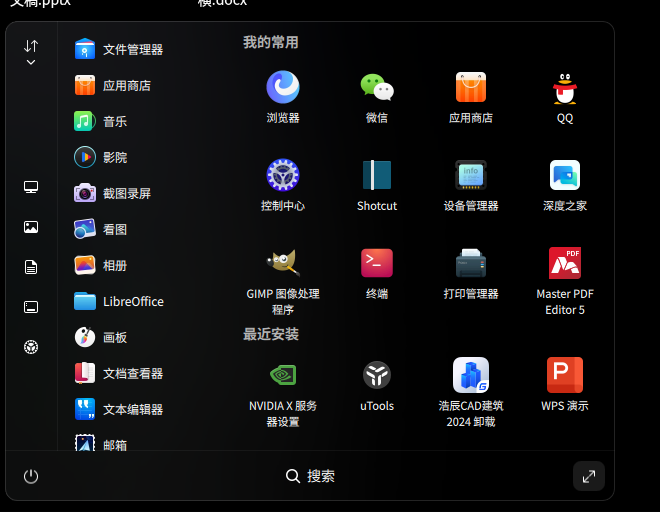Screen dimensions: 660x512
Task: Open 文件管理器 in the app list
Action: (x=119, y=49)
